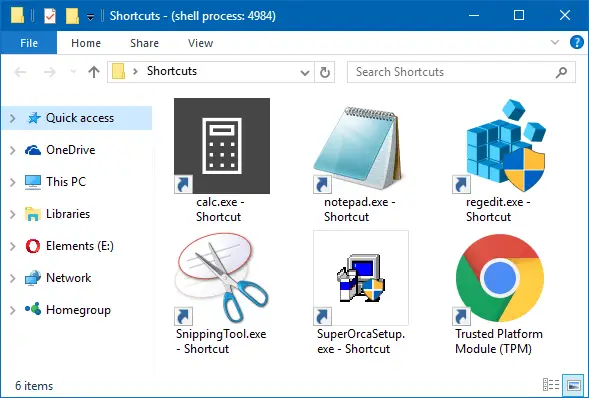
Task: Close the Shortcuts window
Action: [565, 15]
